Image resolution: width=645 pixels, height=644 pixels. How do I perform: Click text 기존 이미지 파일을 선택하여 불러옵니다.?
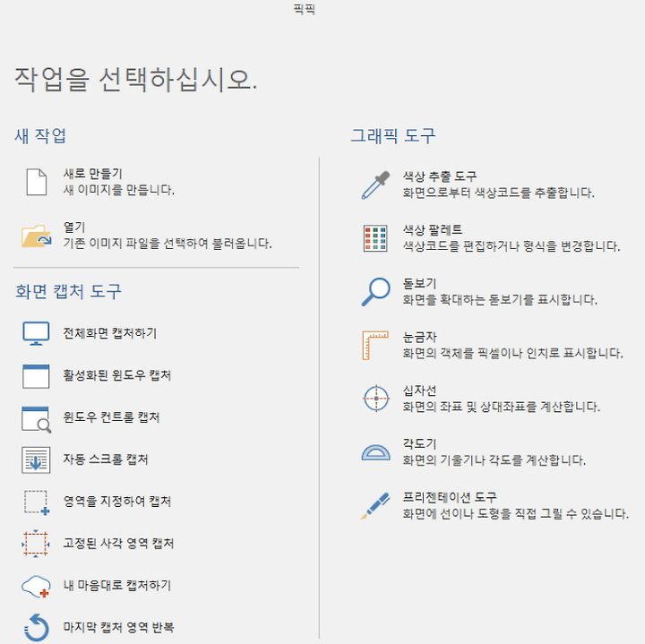168,243
